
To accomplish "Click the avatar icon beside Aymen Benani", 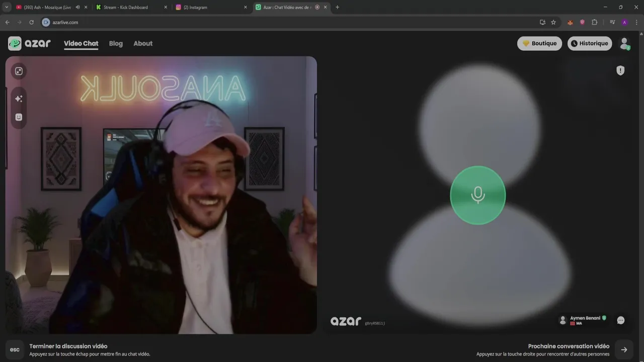I will (x=563, y=320).
